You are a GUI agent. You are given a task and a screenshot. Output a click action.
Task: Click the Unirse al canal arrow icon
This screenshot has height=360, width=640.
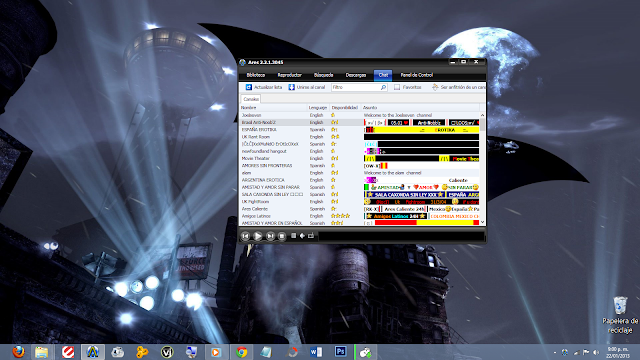coord(291,87)
